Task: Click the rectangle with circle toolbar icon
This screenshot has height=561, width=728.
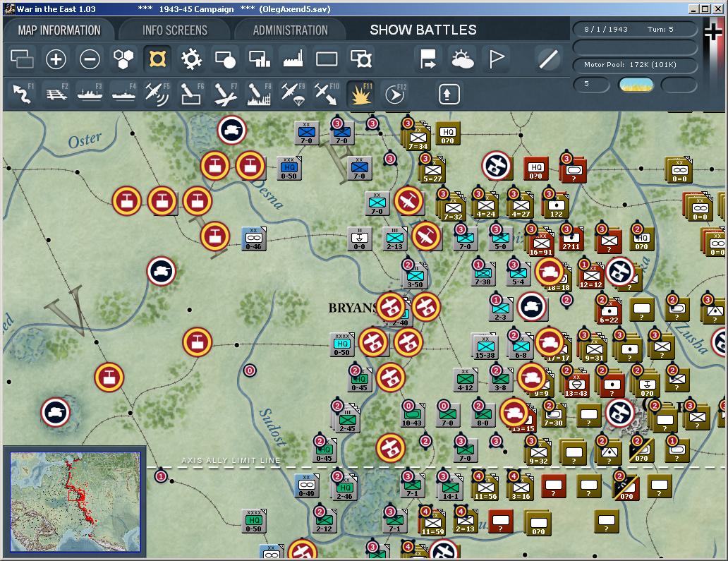Action: pyautogui.click(x=225, y=59)
